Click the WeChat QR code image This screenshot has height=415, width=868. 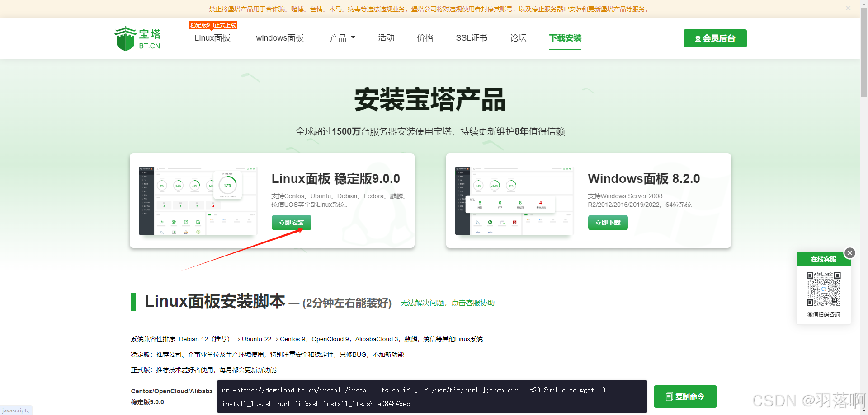(823, 289)
